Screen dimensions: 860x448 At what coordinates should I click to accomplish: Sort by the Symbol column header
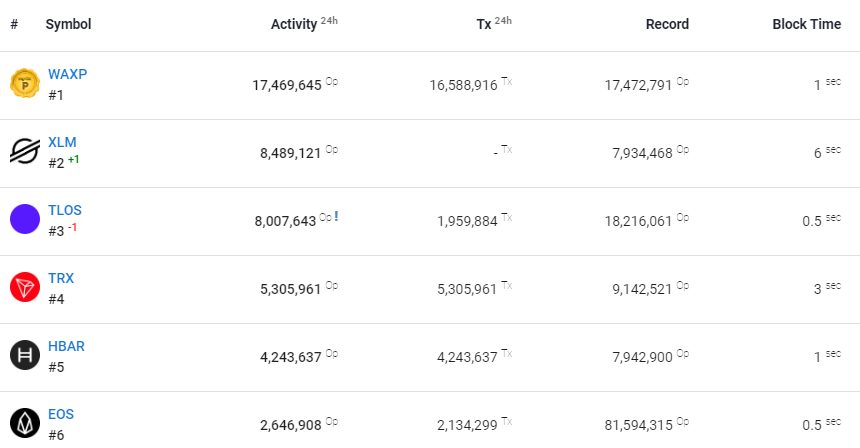68,25
